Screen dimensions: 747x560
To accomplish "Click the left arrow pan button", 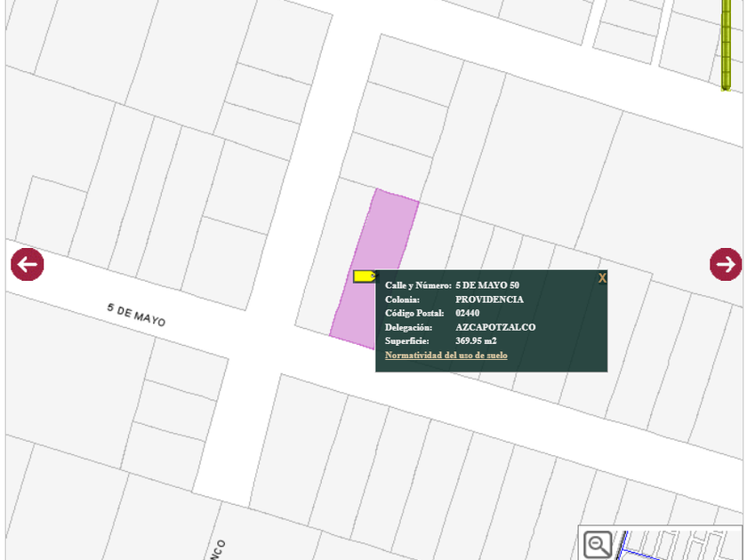I will pos(27,265).
